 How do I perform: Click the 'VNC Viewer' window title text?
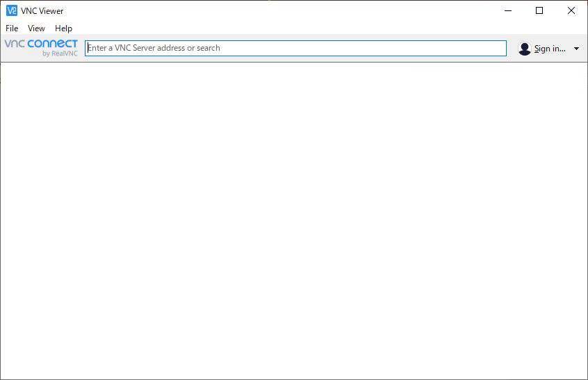point(42,11)
